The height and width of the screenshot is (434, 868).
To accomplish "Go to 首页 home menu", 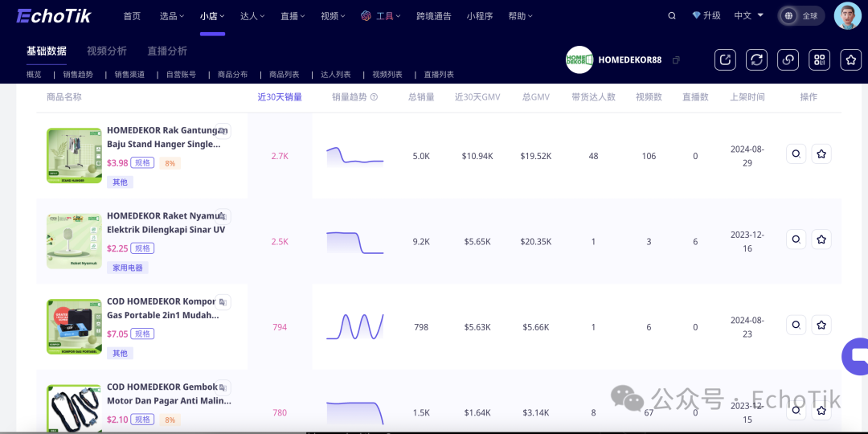I will point(132,16).
